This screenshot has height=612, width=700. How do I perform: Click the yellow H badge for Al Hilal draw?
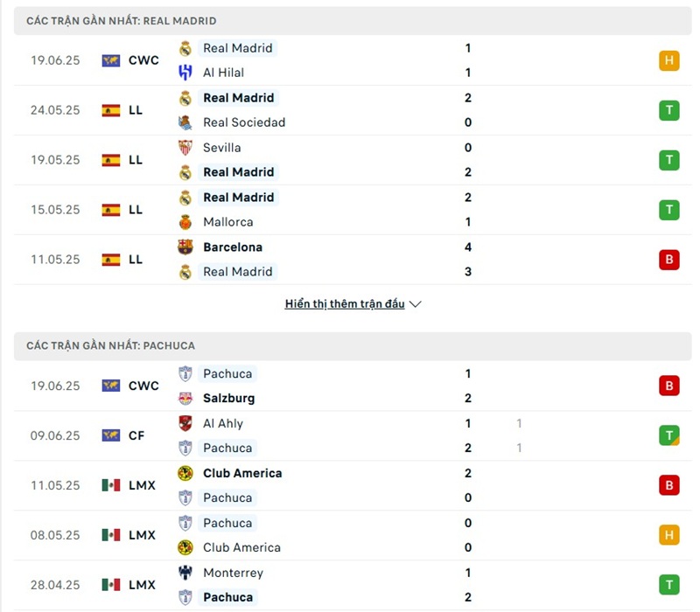pyautogui.click(x=669, y=60)
